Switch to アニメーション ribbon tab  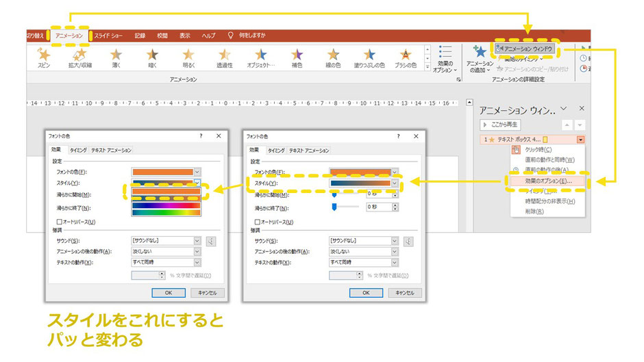coord(69,36)
